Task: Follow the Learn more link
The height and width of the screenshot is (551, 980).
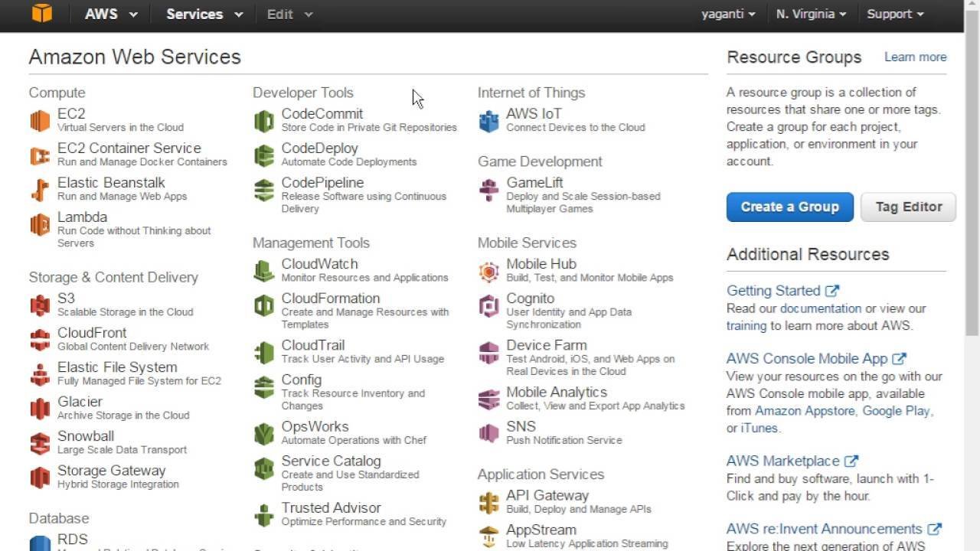Action: point(915,57)
